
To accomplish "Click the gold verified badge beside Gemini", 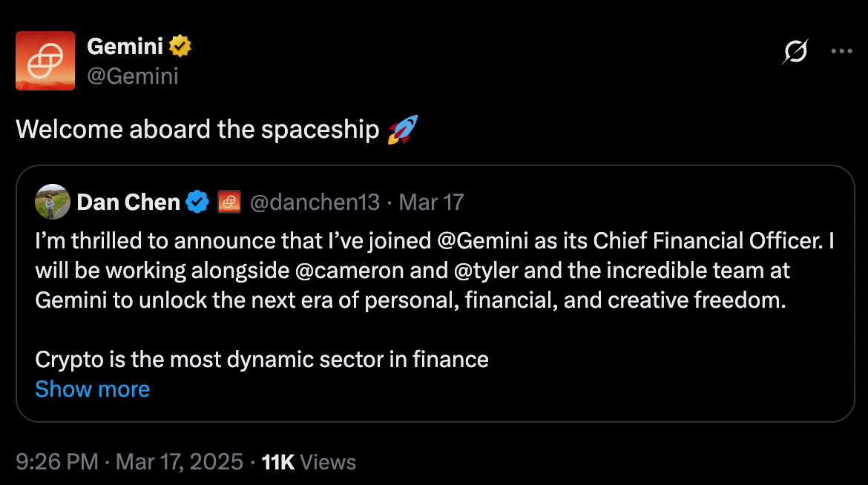I will click(180, 47).
